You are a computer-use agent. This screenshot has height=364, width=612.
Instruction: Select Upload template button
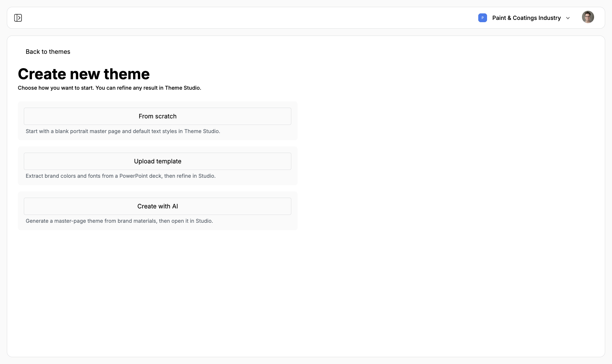click(158, 161)
